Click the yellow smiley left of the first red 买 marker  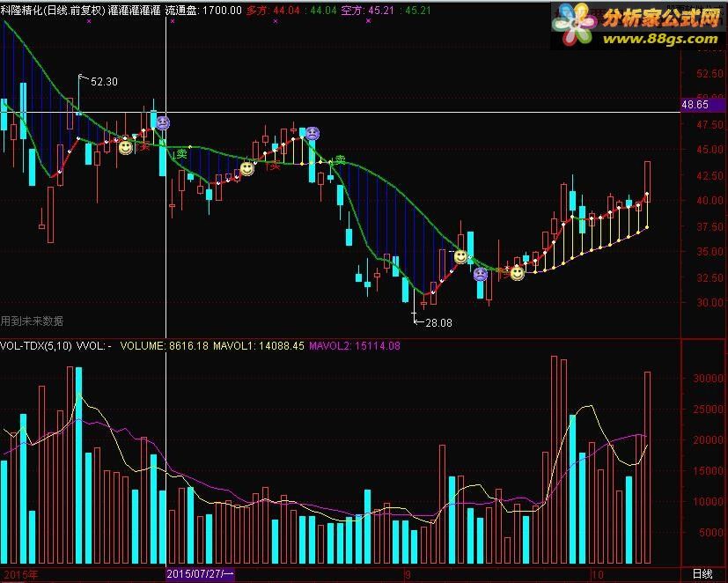(125, 148)
